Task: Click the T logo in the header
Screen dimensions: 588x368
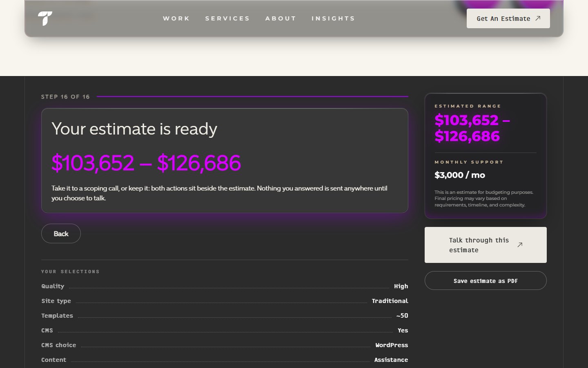Action: click(45, 18)
